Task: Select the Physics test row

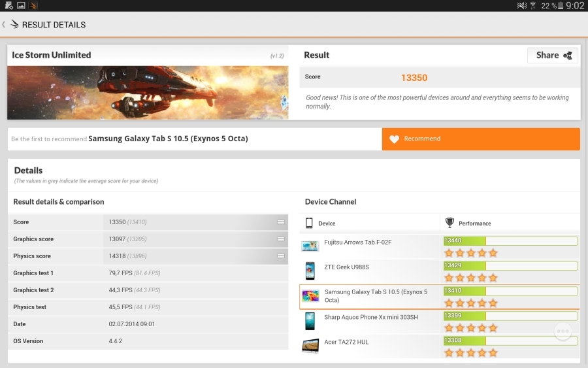Action: [148, 307]
